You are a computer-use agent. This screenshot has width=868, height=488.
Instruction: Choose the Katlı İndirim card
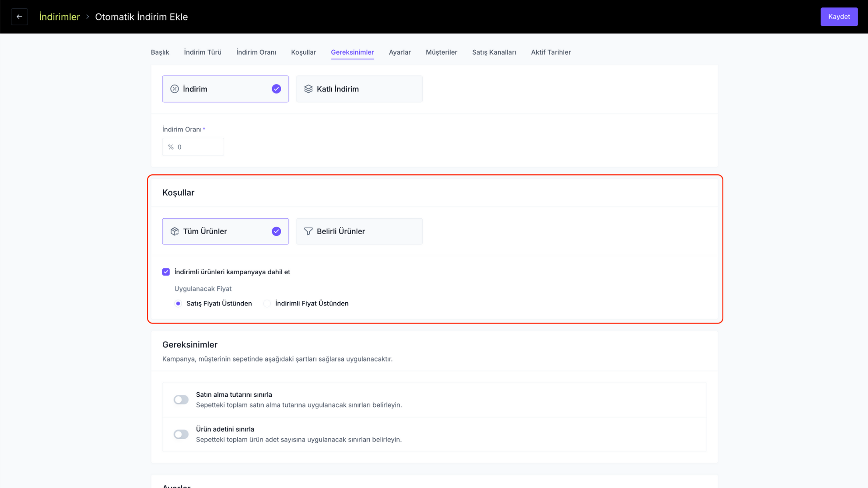point(359,89)
